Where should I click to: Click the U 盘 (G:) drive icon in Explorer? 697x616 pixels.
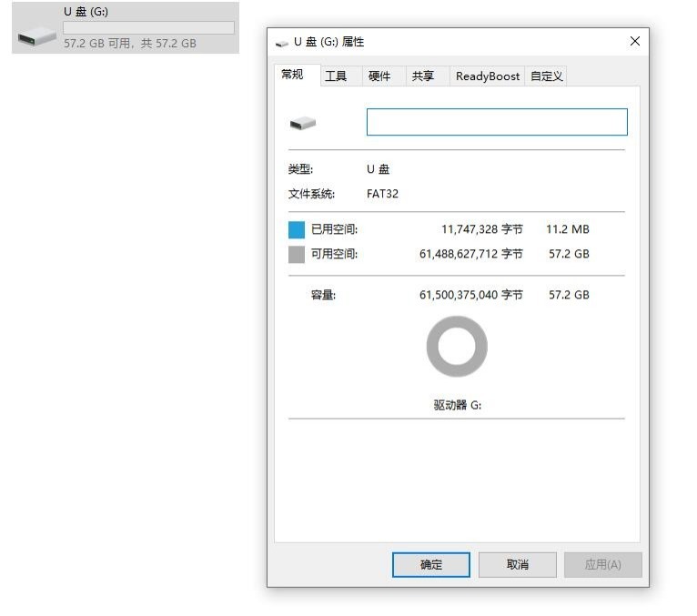(36, 36)
